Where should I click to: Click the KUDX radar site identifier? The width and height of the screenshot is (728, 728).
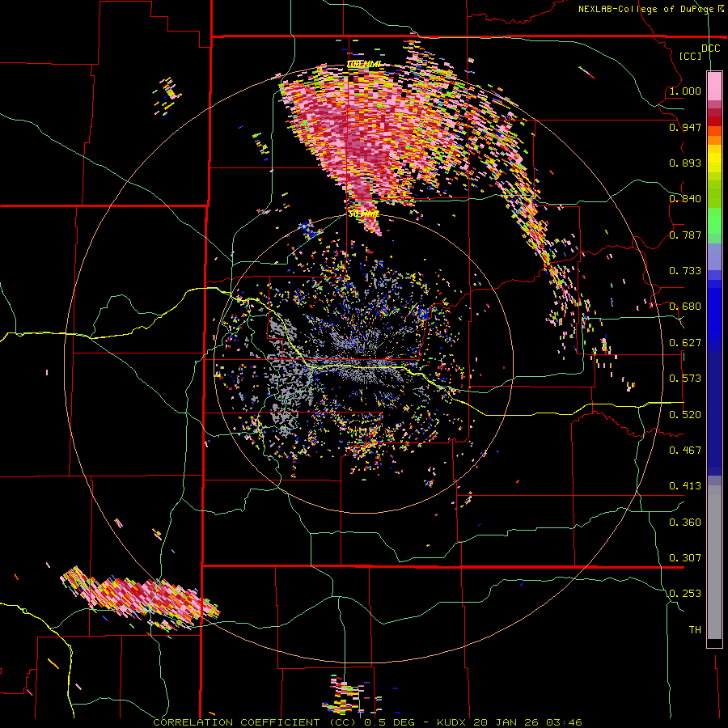[x=453, y=722]
